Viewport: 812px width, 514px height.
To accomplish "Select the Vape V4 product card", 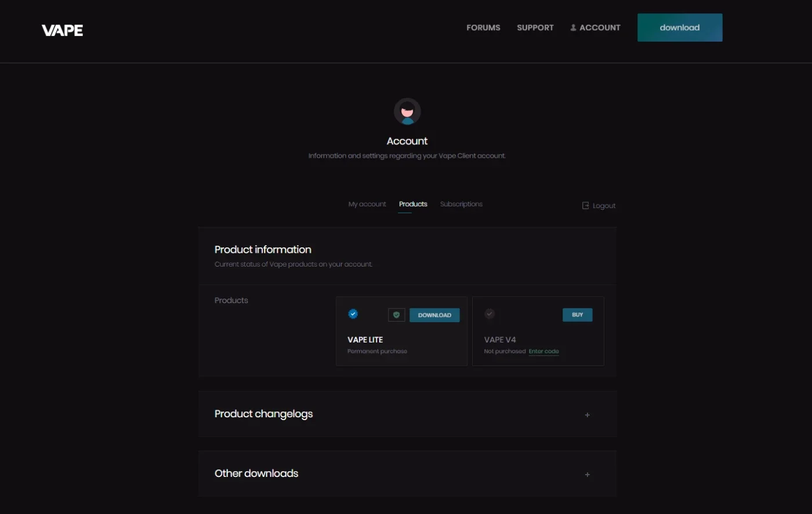I will coord(538,331).
